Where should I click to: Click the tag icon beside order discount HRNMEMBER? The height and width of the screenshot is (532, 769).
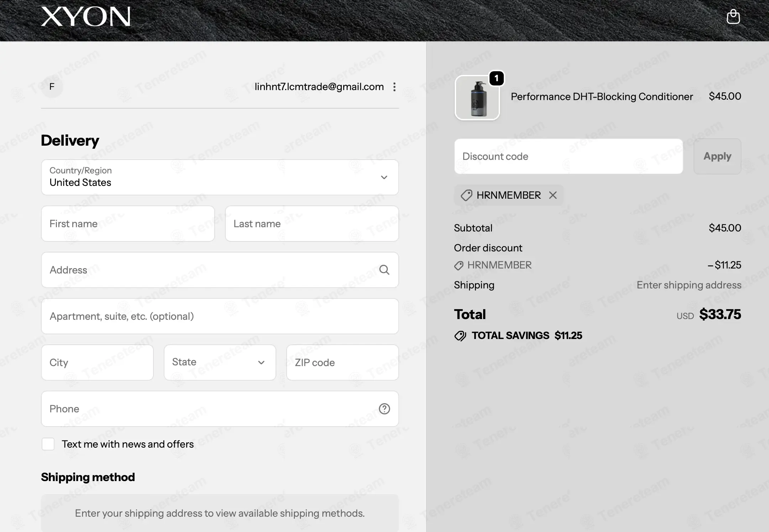[459, 265]
